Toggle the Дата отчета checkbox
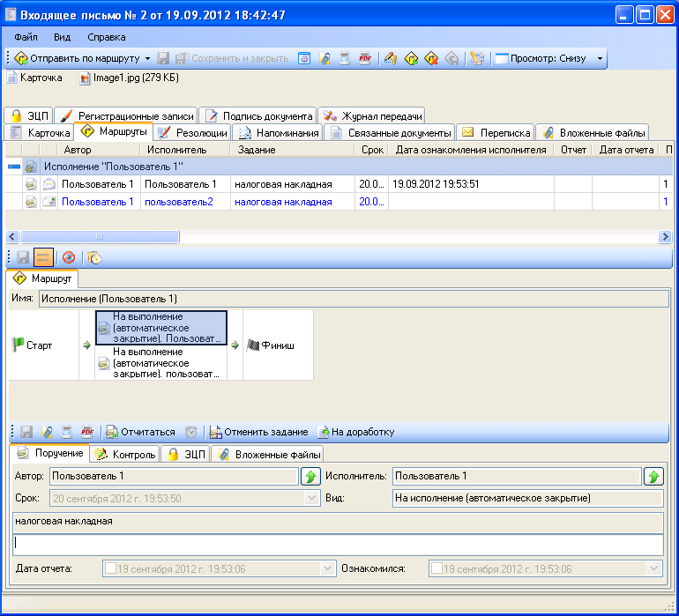 (110, 569)
